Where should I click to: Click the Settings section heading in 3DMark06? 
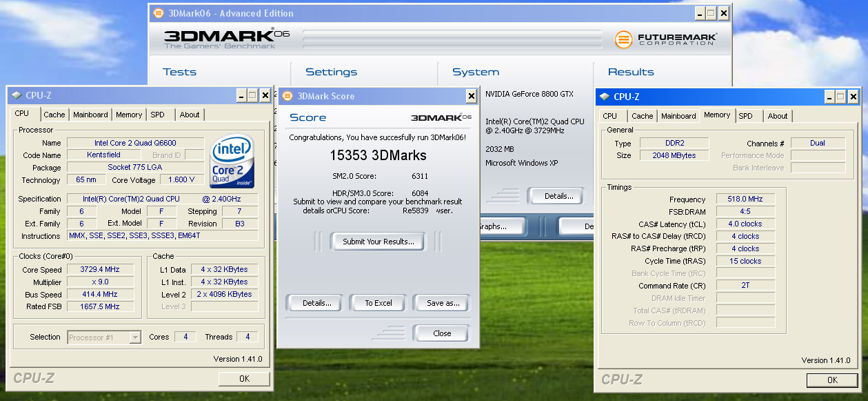[331, 72]
